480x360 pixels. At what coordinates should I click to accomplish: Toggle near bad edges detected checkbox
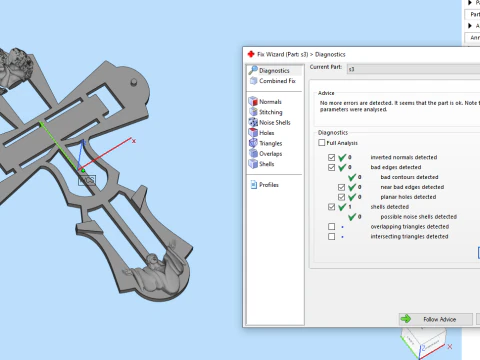click(x=341, y=187)
